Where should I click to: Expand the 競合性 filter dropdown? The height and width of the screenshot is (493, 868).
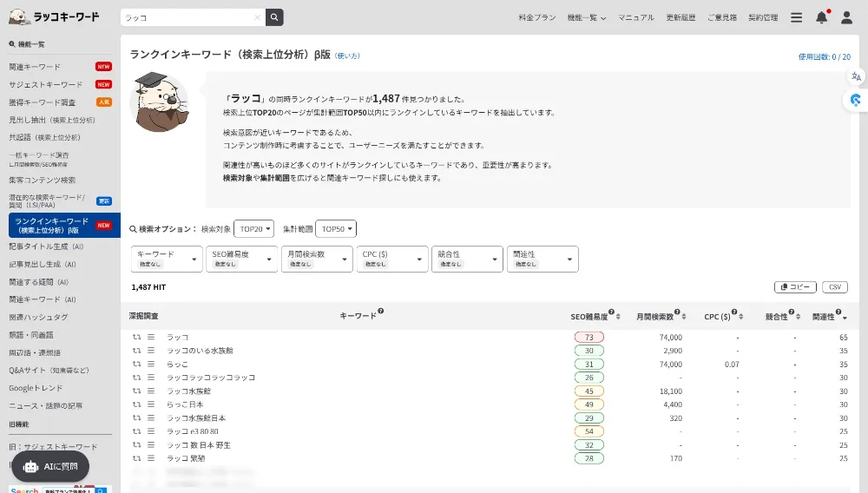[467, 259]
